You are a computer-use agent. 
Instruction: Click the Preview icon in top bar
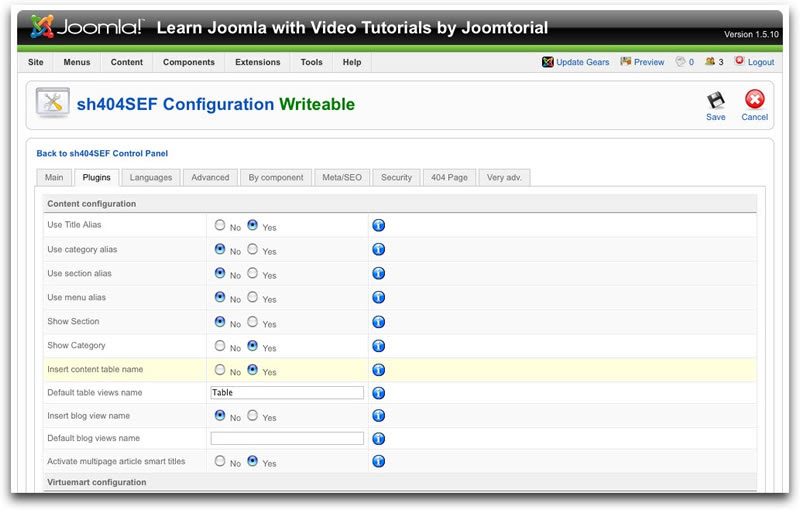[x=626, y=61]
